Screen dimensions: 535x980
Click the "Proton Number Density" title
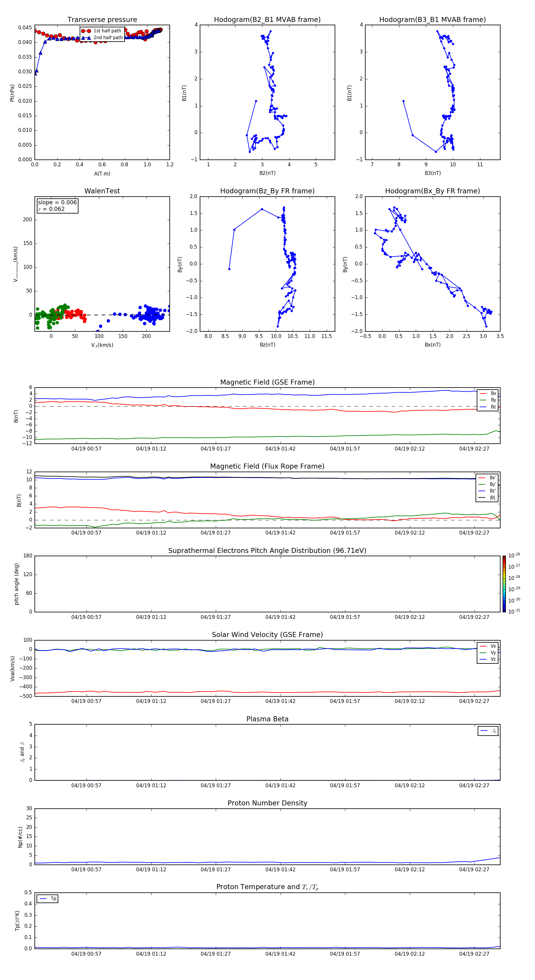coord(267,803)
